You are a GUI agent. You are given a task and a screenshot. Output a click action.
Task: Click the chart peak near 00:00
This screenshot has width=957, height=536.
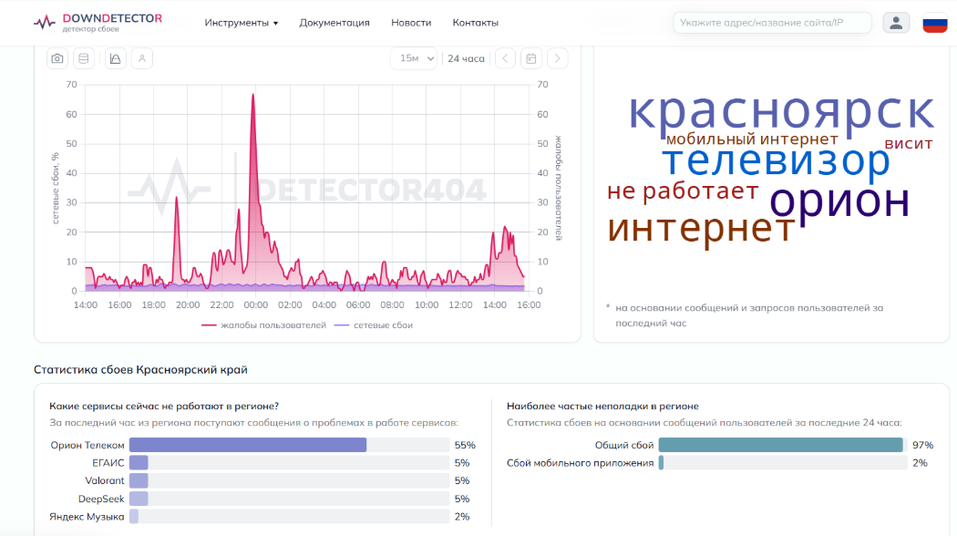click(x=253, y=95)
